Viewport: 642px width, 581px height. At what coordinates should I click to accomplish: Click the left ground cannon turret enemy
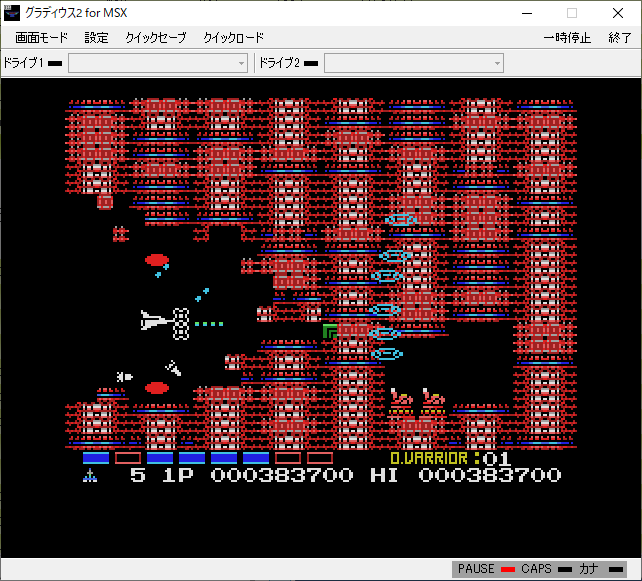pos(401,402)
